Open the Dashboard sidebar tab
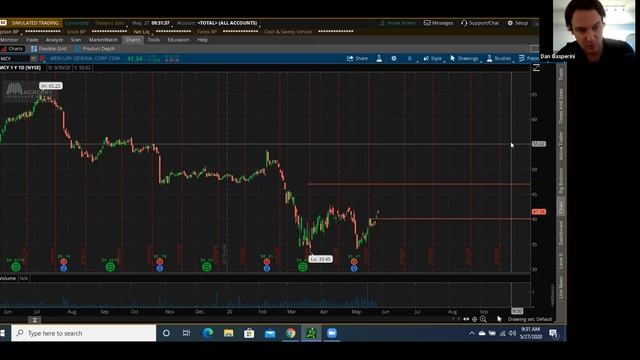Screen dimensions: 640x360 (561, 233)
